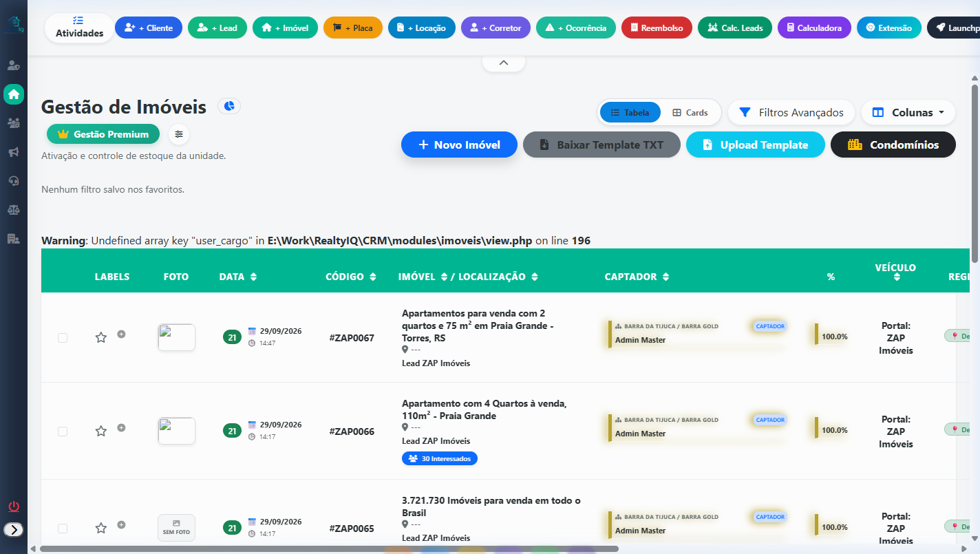Open the Condomínios button

tap(893, 145)
